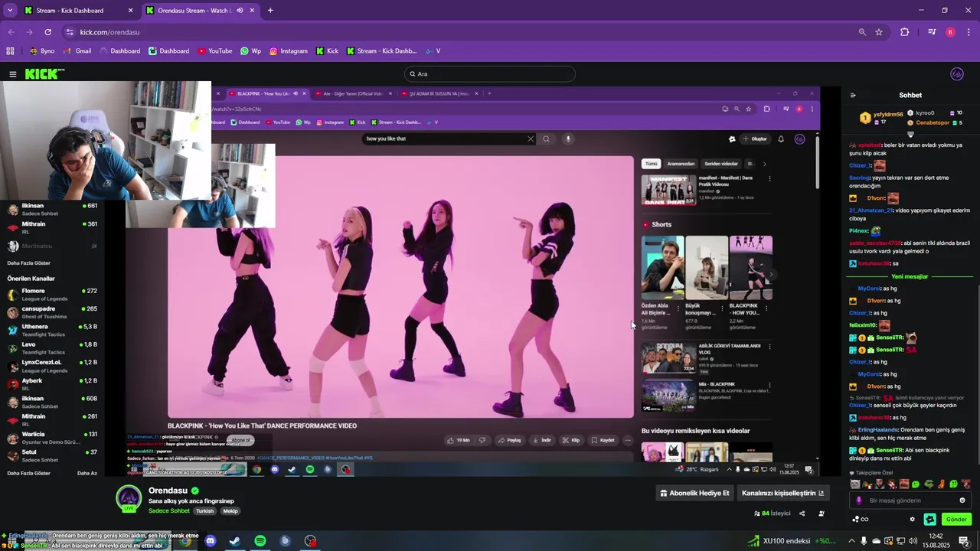Open Ayberk IRL channel in sidebar
980x551 pixels.
(x=52, y=384)
